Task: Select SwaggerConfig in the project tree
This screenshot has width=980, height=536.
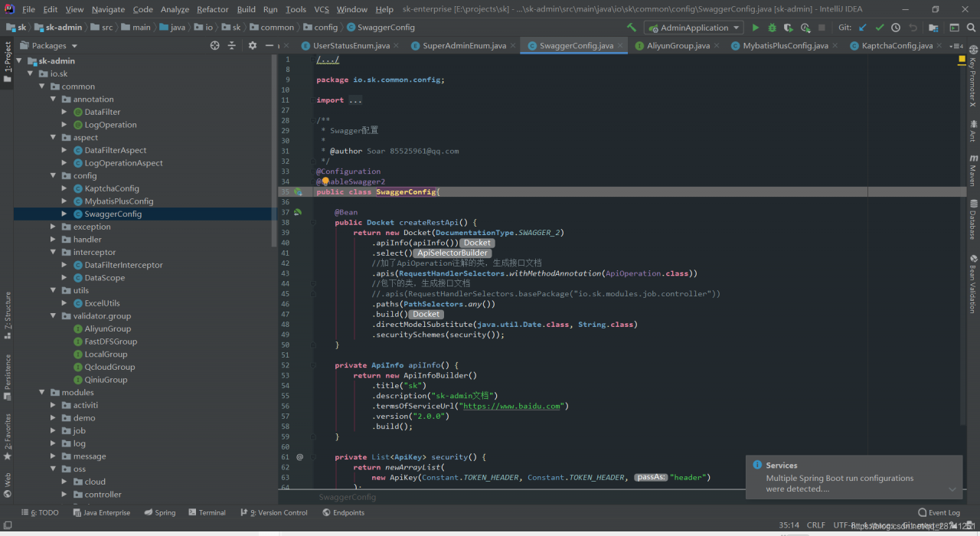Action: [x=113, y=214]
